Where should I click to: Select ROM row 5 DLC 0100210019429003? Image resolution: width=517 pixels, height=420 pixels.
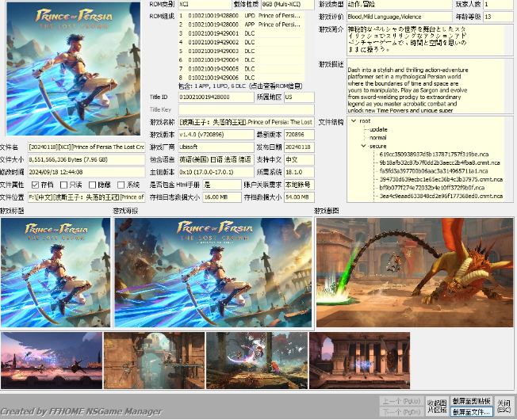pyautogui.click(x=241, y=51)
